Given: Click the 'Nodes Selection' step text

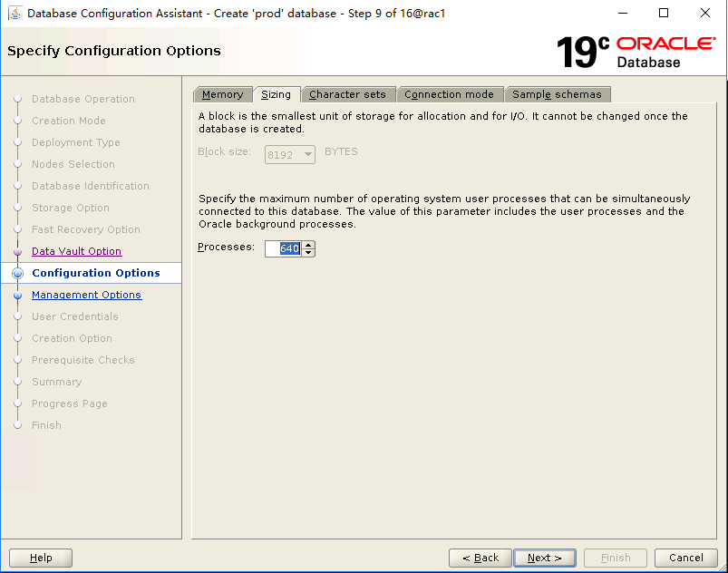Looking at the screenshot, I should click(73, 164).
